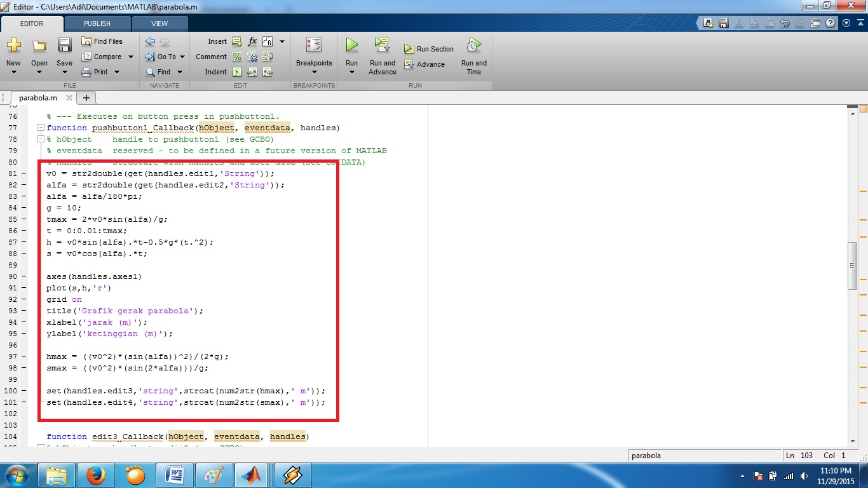
Task: Switch to the PUBLISH tab
Action: (x=97, y=24)
